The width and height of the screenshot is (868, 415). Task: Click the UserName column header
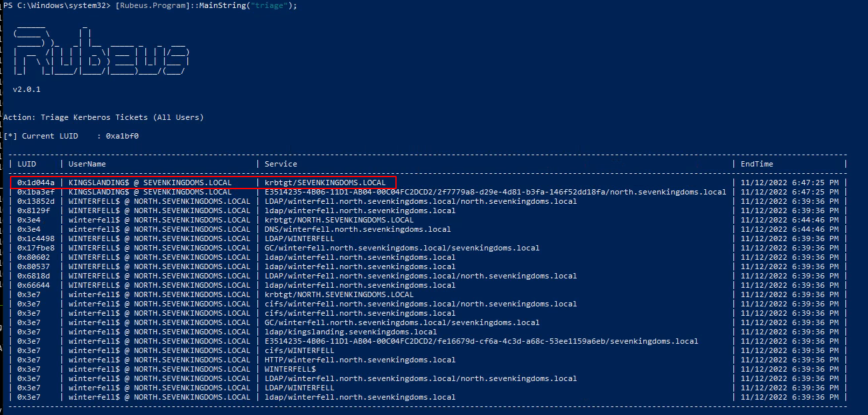(x=87, y=164)
